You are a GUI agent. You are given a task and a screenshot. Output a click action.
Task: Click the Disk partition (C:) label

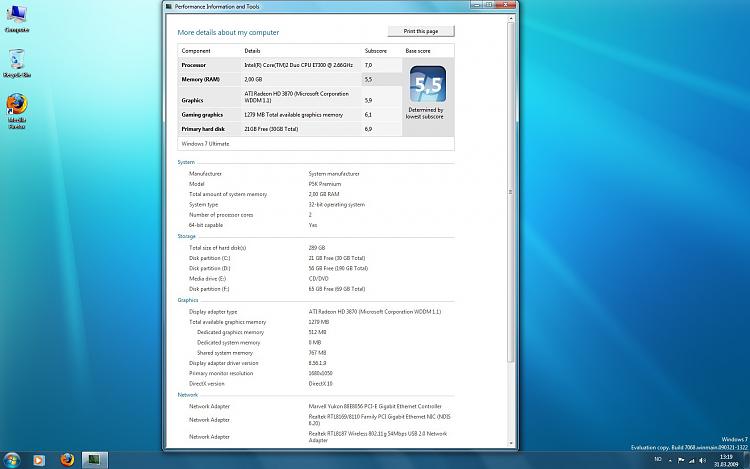click(x=210, y=258)
